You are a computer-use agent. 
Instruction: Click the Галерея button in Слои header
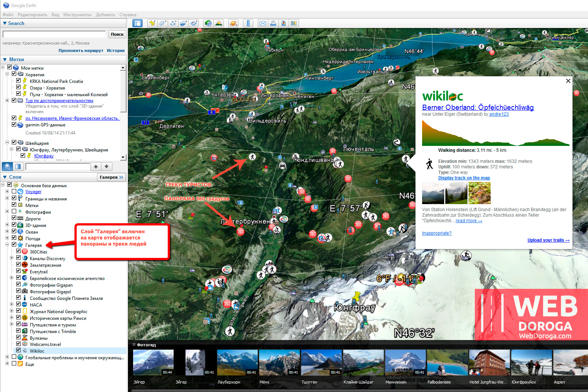pyautogui.click(x=111, y=177)
